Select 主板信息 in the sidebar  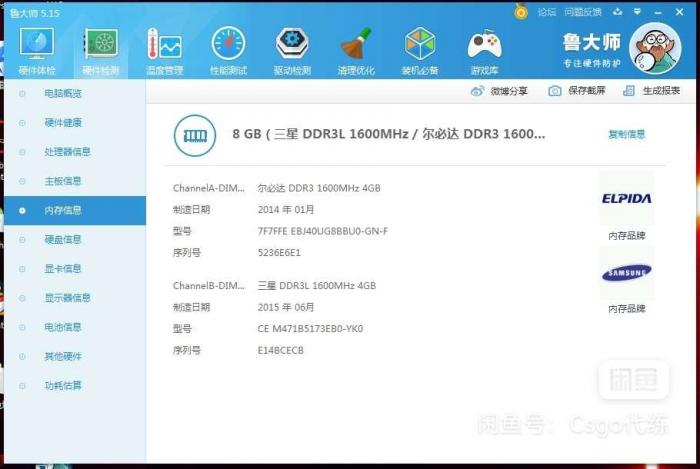point(75,181)
